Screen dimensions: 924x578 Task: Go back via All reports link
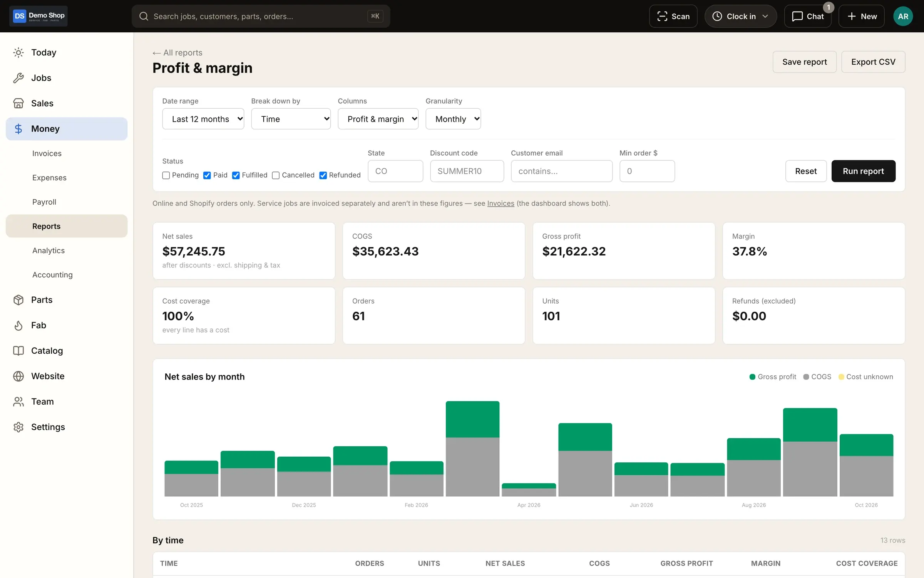[177, 53]
